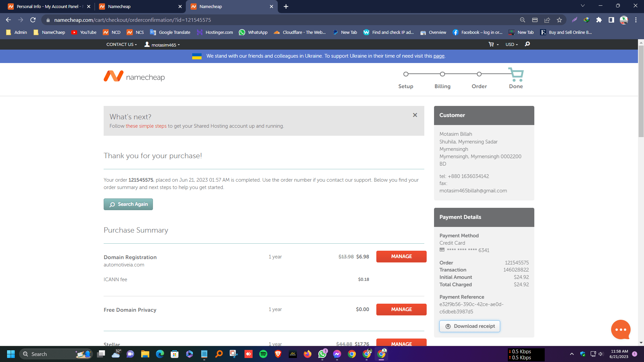
Task: Switch to the second Namecheap tab
Action: (140, 6)
